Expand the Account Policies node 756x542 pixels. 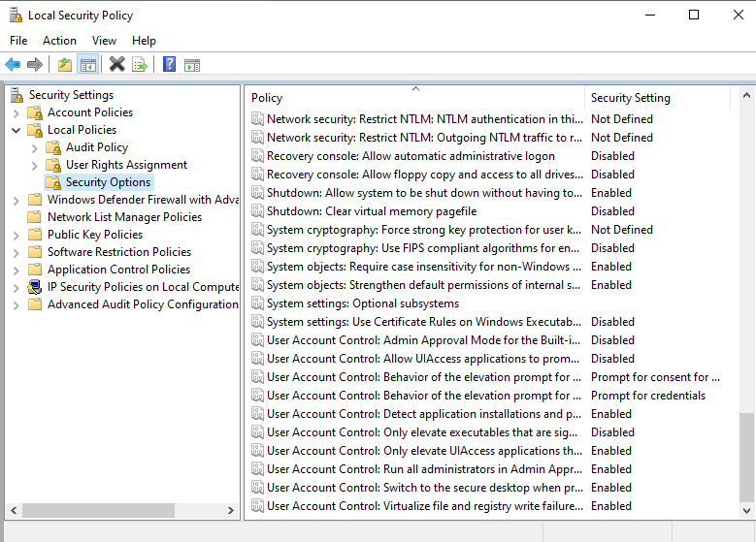click(16, 113)
